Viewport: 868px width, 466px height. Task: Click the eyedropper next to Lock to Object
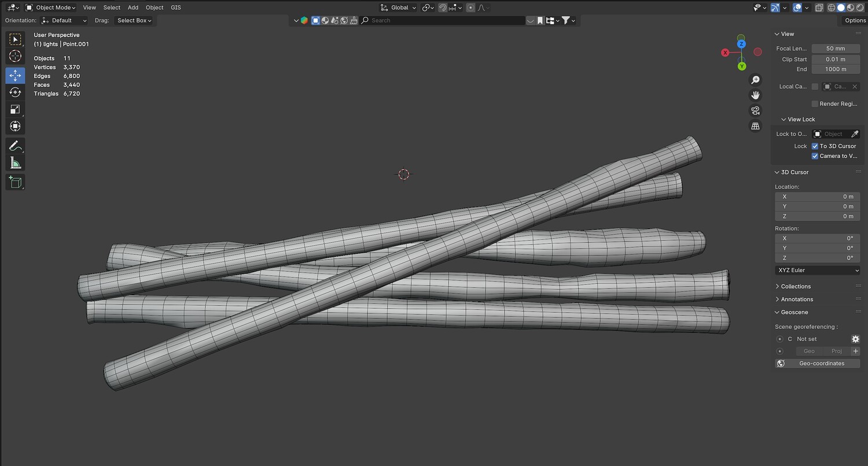(x=855, y=134)
